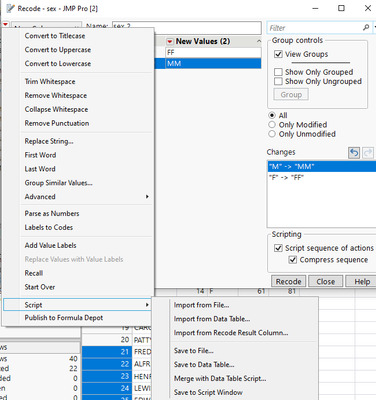Click the disabled Group button
This screenshot has width=376, height=400.
click(291, 95)
